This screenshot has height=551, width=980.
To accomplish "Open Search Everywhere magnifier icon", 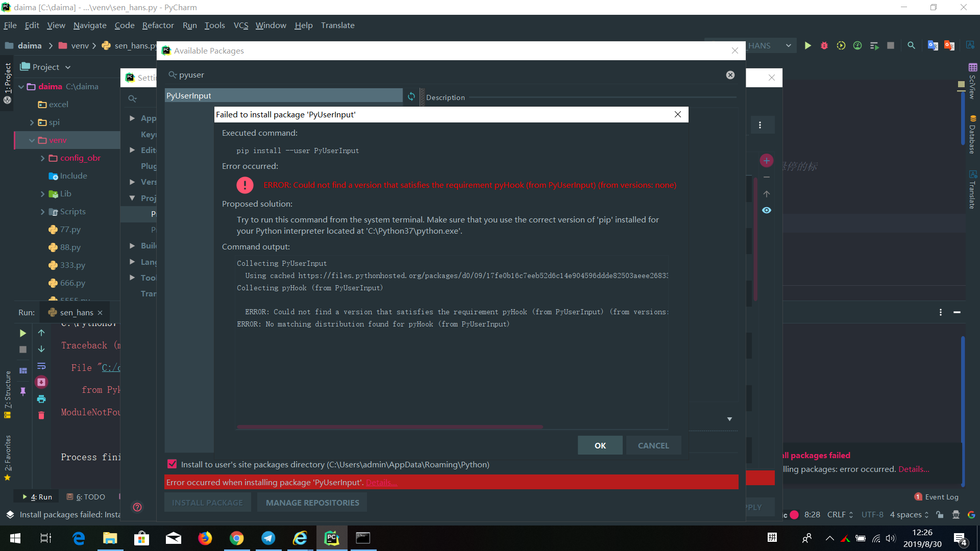I will pyautogui.click(x=911, y=46).
